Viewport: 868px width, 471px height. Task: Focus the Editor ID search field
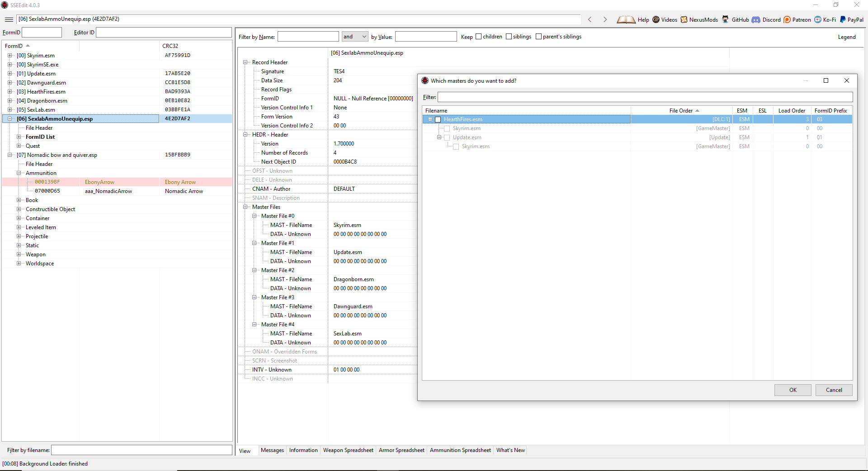tap(164, 33)
